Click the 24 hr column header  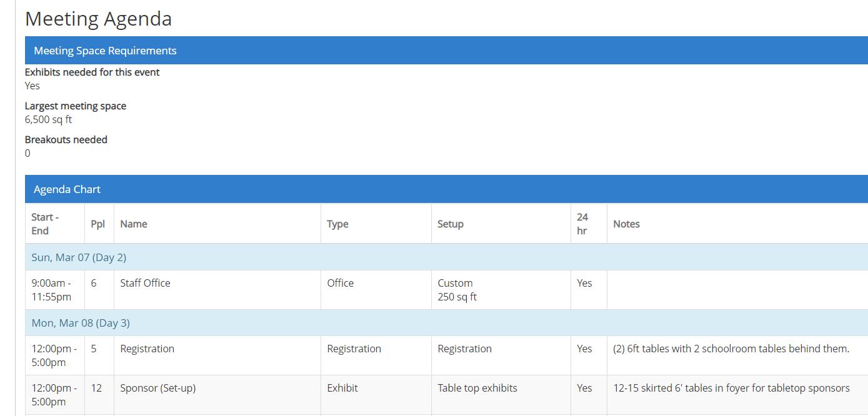582,224
